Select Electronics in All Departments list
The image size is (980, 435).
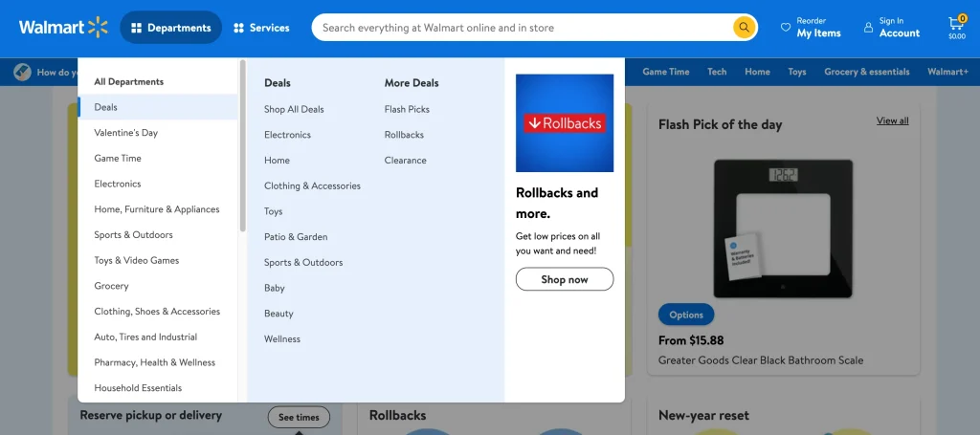[118, 184]
